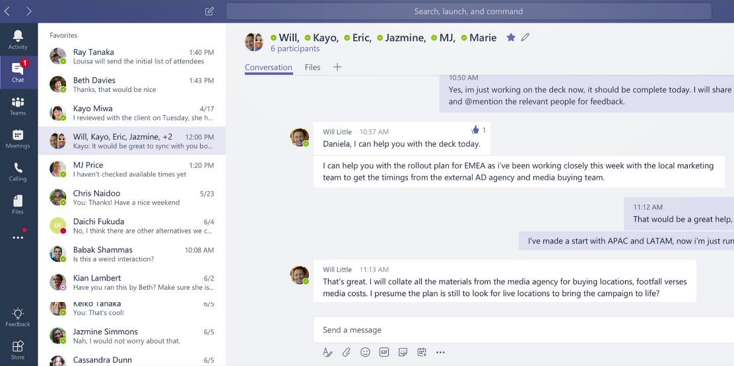Viewport: 734px width, 366px height.
Task: Click MJ's name in the chat header
Action: point(447,38)
